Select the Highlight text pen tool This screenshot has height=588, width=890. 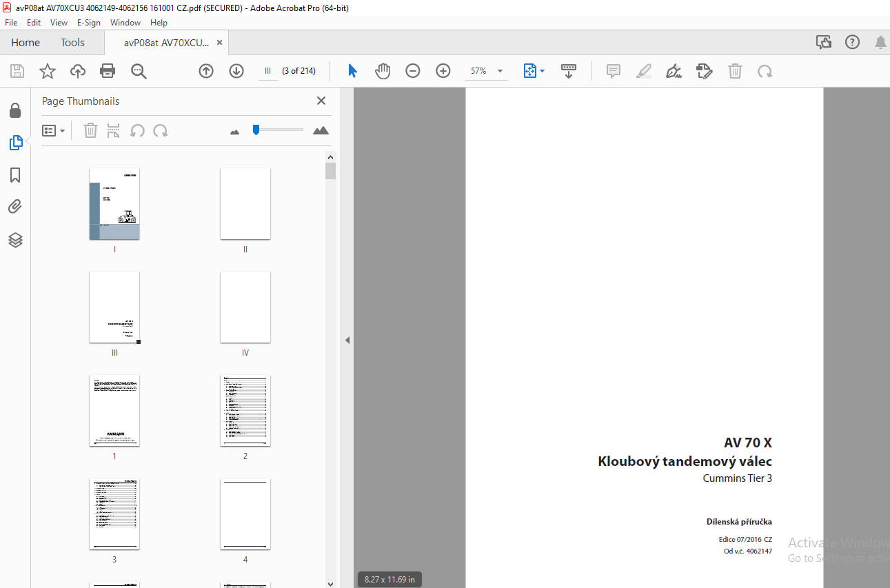[x=644, y=71]
